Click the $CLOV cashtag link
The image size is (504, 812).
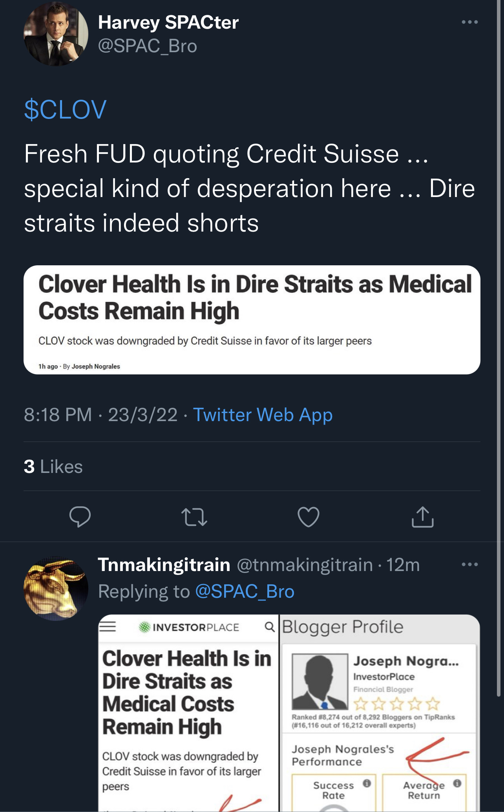[65, 109]
